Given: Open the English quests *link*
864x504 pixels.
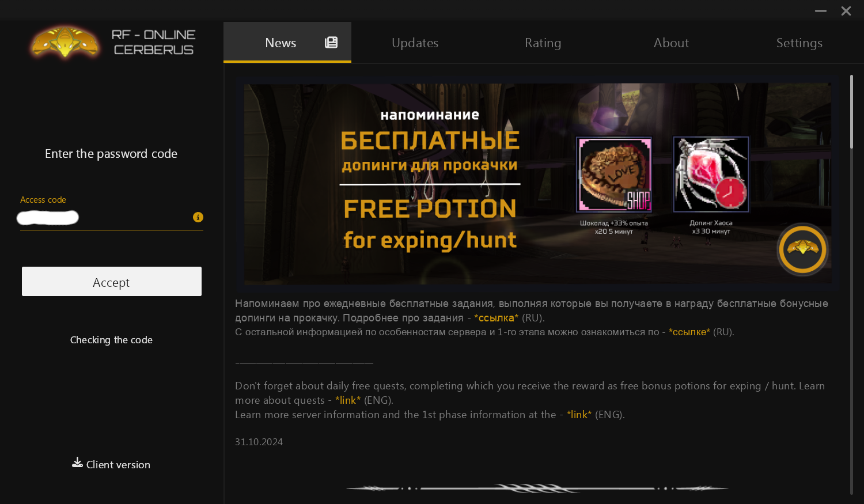Looking at the screenshot, I should pos(348,400).
